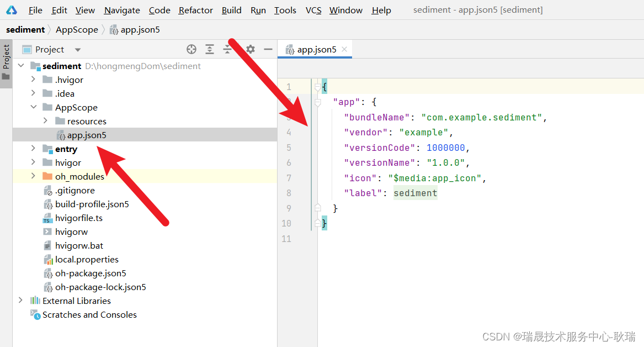Select the hvigorw script file icon
The image size is (644, 347).
(x=47, y=232)
